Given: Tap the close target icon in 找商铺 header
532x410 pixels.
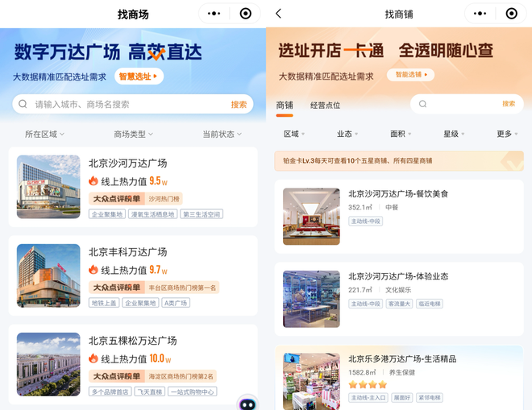Looking at the screenshot, I should 511,14.
